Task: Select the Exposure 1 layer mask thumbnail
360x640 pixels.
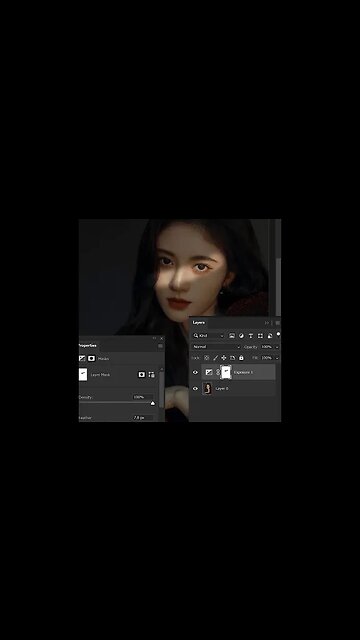Action: coord(226,372)
